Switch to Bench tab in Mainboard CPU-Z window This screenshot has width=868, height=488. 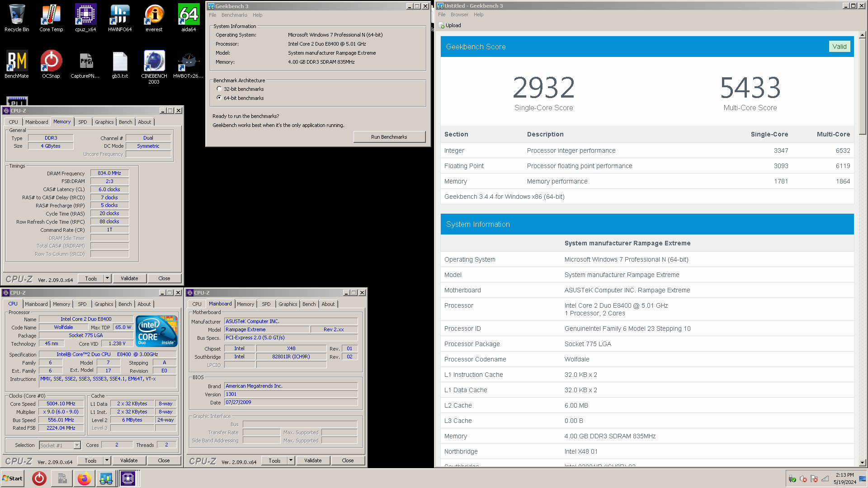[x=309, y=304]
